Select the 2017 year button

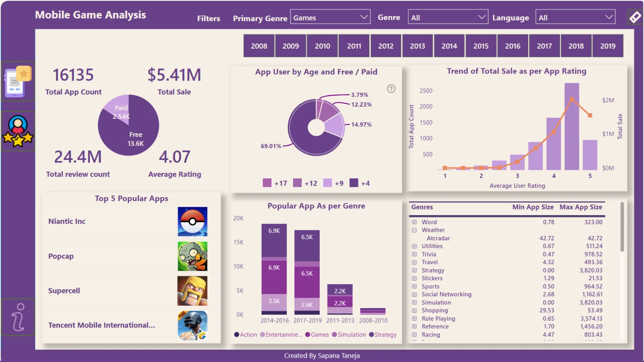click(x=544, y=46)
